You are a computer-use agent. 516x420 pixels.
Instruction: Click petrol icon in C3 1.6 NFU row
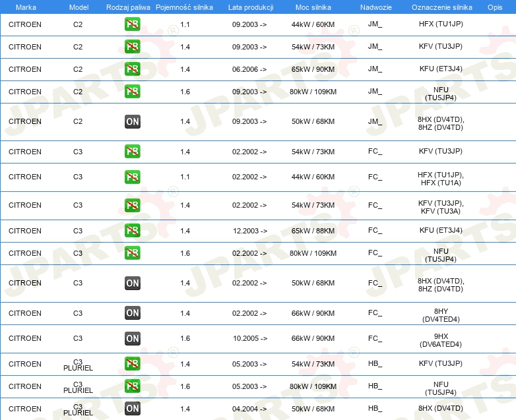132,253
